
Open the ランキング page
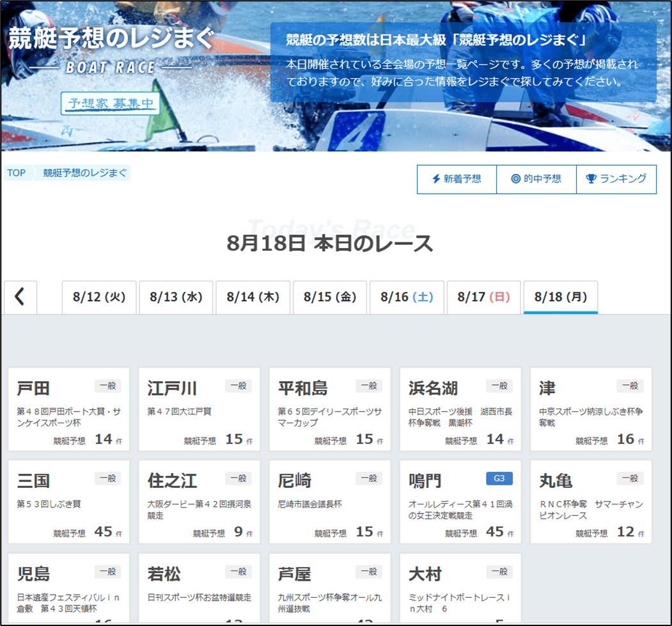point(616,179)
